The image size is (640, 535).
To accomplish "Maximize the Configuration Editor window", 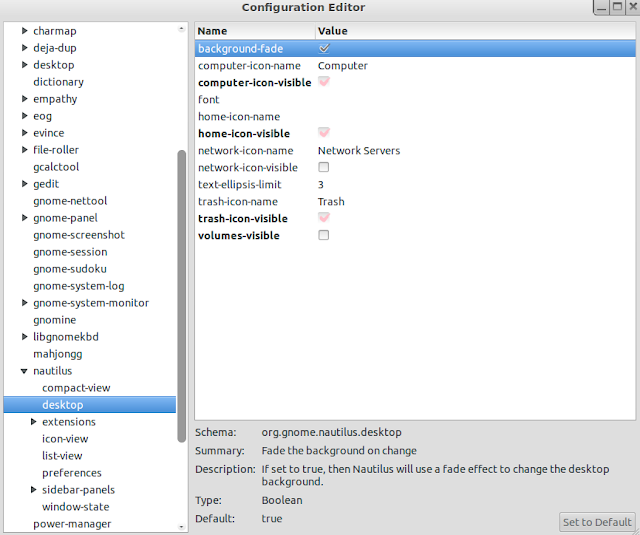I will point(618,7).
